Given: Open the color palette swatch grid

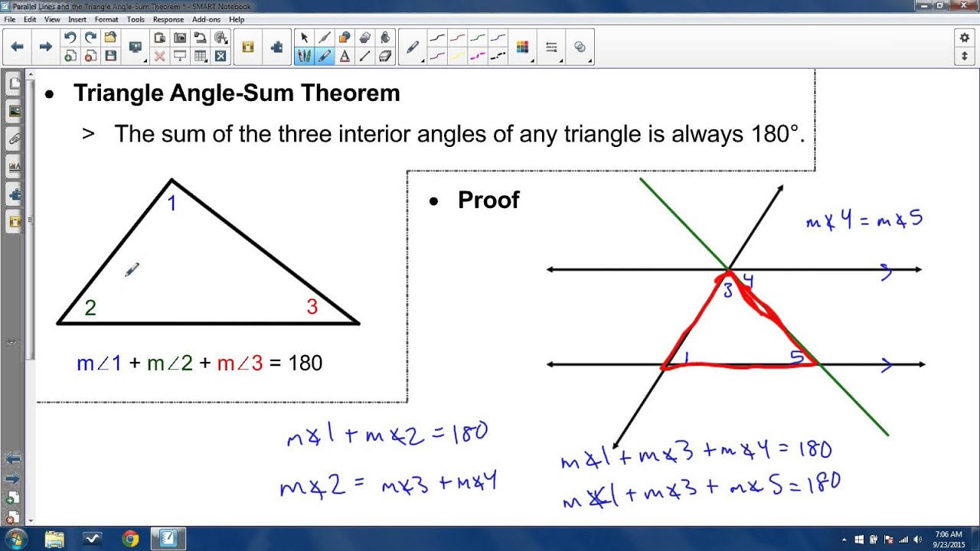Looking at the screenshot, I should (523, 47).
